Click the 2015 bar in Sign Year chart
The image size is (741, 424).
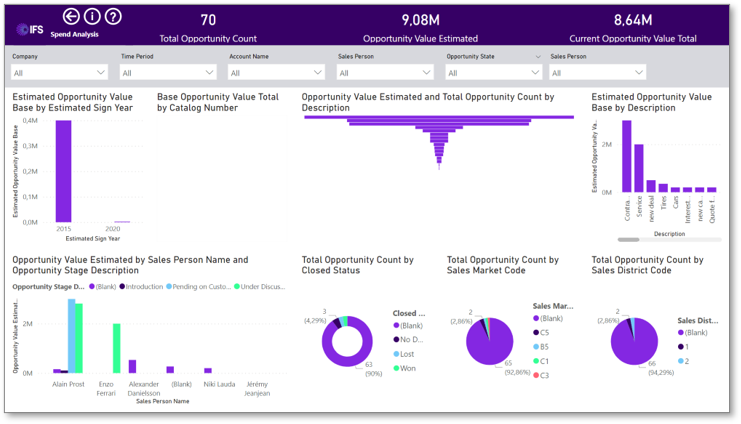(x=63, y=171)
